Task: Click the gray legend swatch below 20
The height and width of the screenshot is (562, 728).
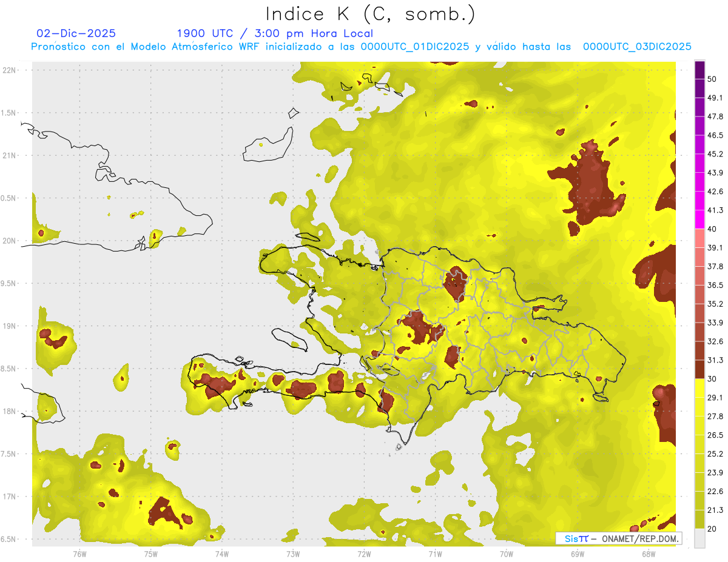Action: pyautogui.click(x=699, y=538)
